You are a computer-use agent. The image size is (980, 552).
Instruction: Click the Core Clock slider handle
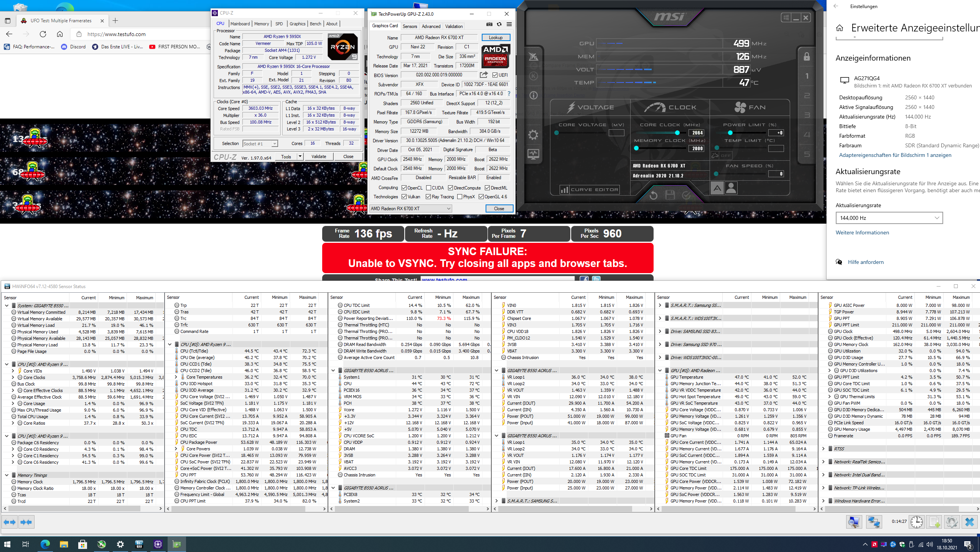tap(677, 133)
